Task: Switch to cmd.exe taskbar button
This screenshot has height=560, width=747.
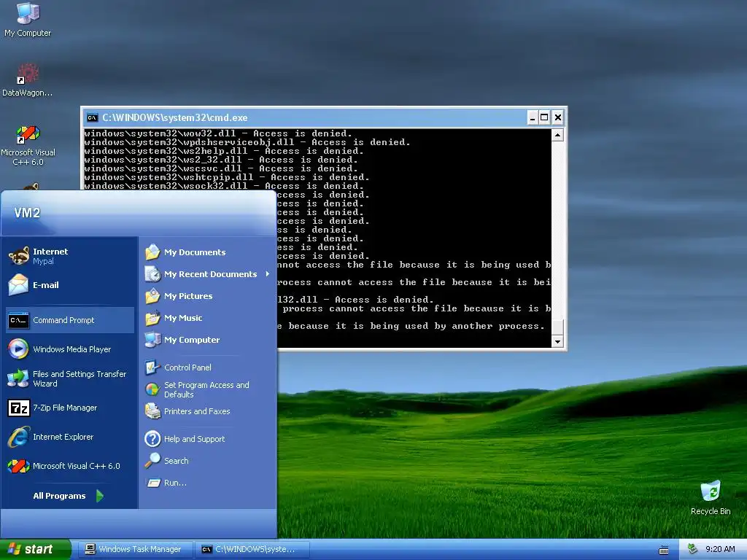Action: 252,549
